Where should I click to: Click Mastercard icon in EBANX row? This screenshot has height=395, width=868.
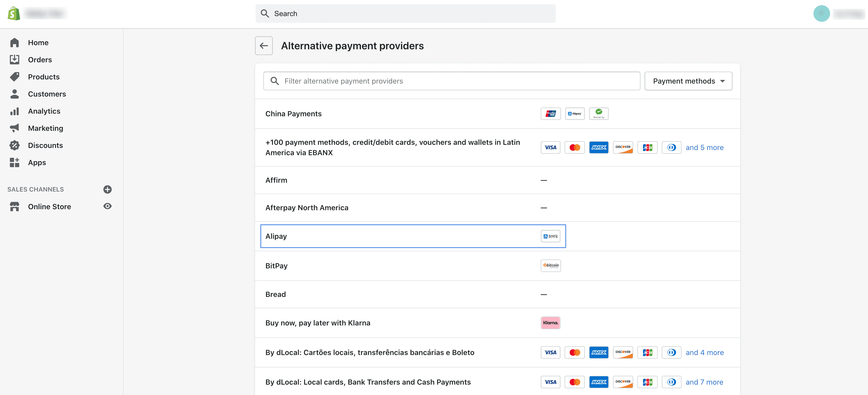[575, 147]
